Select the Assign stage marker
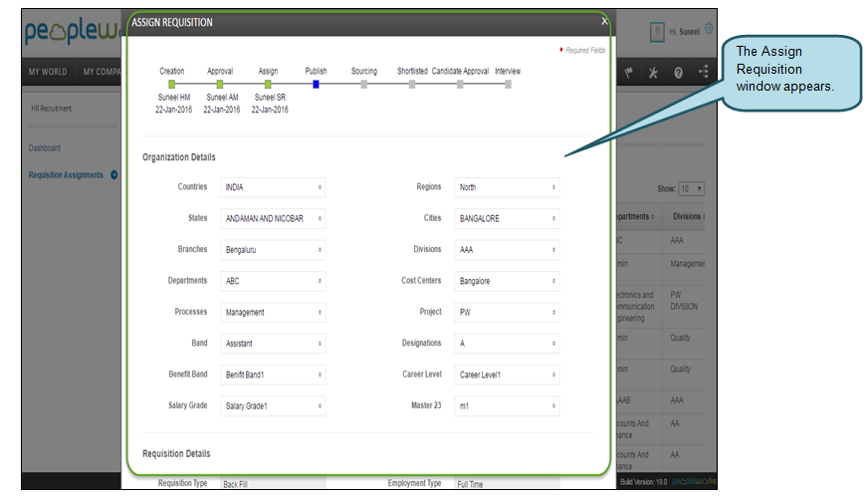This screenshot has height=498, width=868. (268, 85)
